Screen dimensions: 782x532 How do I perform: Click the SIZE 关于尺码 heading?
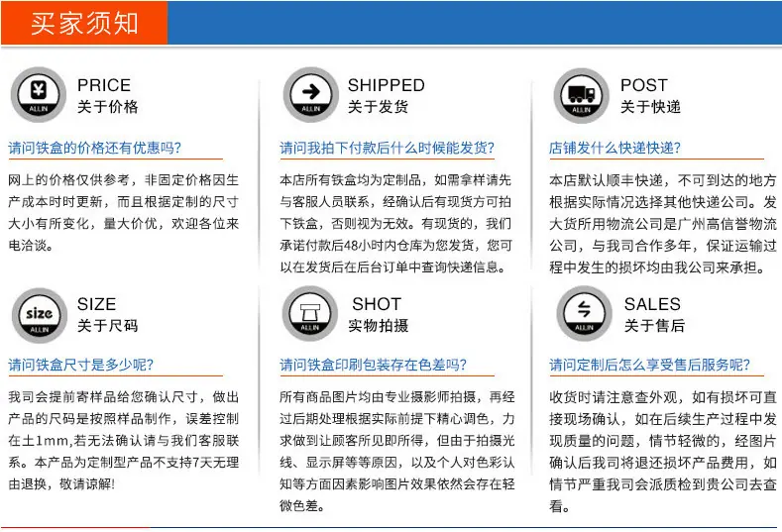107,314
